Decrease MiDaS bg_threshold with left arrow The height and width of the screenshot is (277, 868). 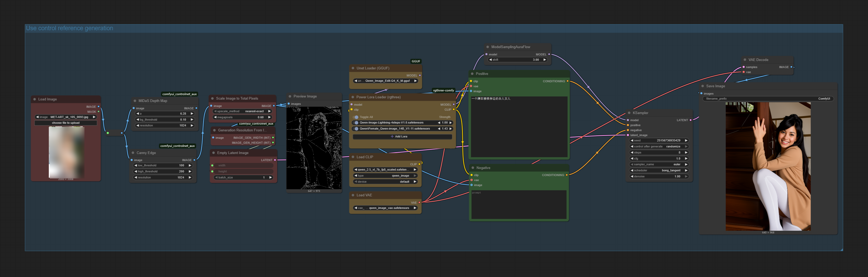point(137,120)
